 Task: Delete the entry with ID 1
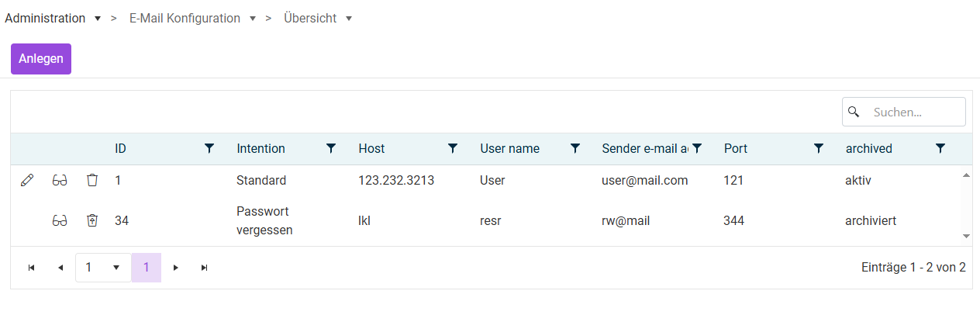[x=92, y=180]
